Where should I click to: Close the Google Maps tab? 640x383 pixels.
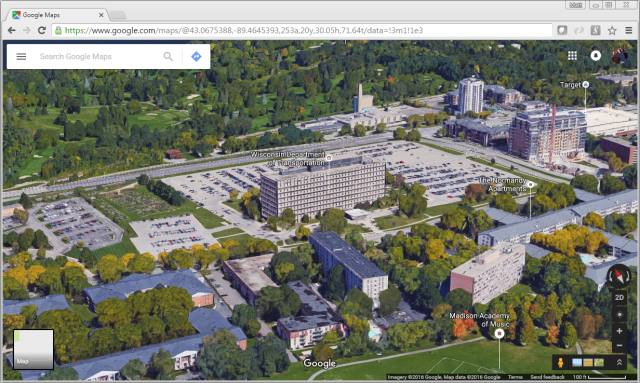101,15
